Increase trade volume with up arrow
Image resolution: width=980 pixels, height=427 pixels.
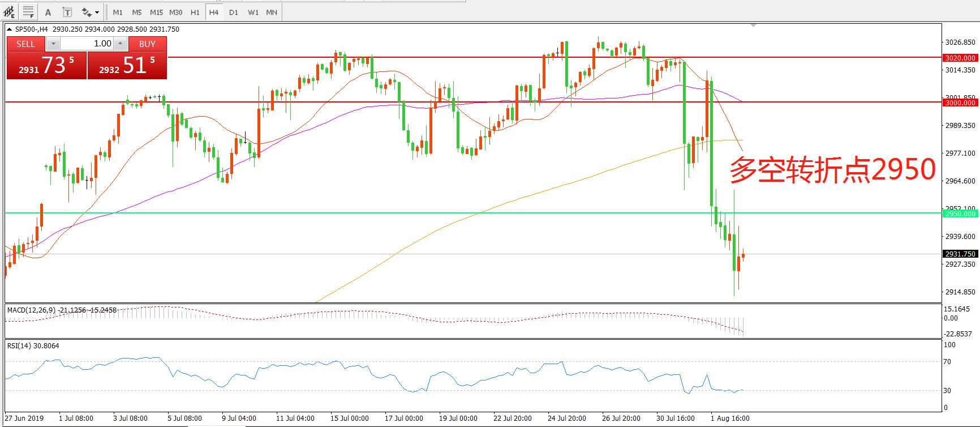(120, 44)
